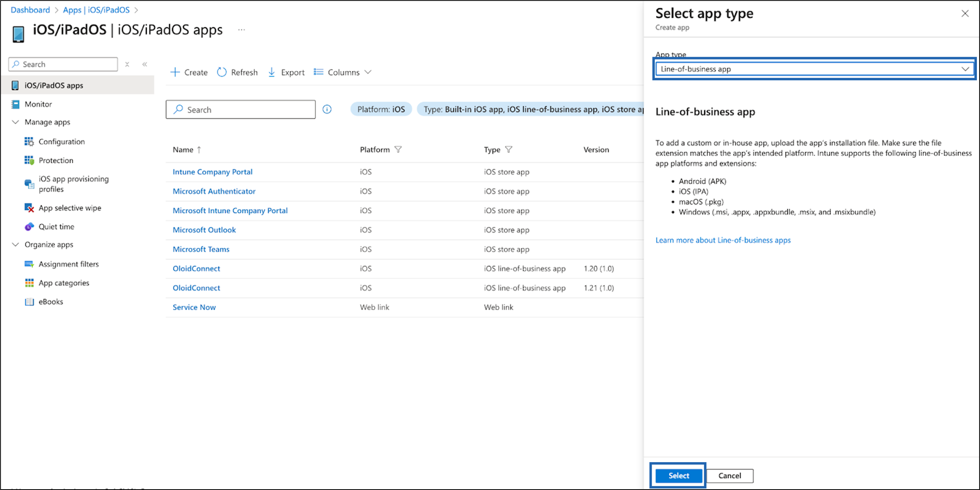Click the info icon beside the search box
Image resolution: width=980 pixels, height=490 pixels.
coord(327,109)
